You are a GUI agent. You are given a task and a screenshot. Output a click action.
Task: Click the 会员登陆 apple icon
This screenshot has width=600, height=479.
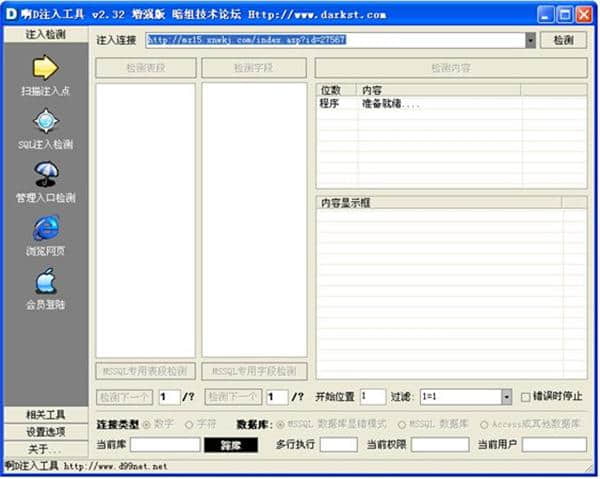45,281
